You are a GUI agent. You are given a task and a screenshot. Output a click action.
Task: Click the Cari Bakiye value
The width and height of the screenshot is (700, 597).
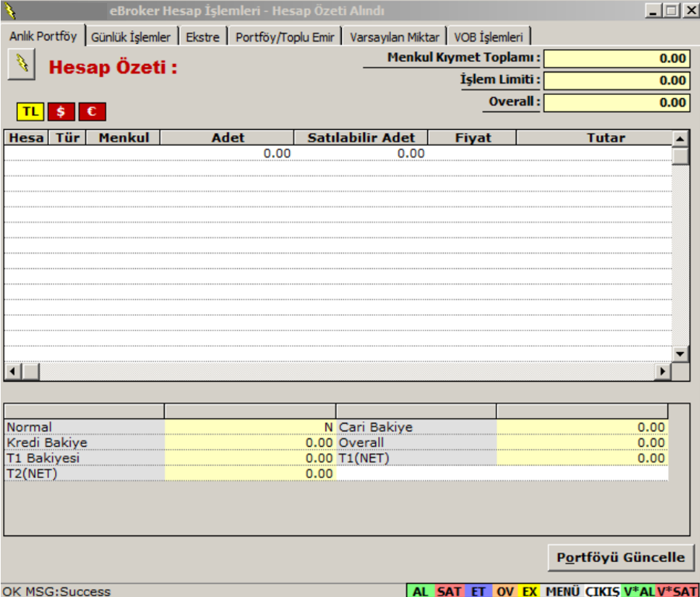tap(582, 427)
